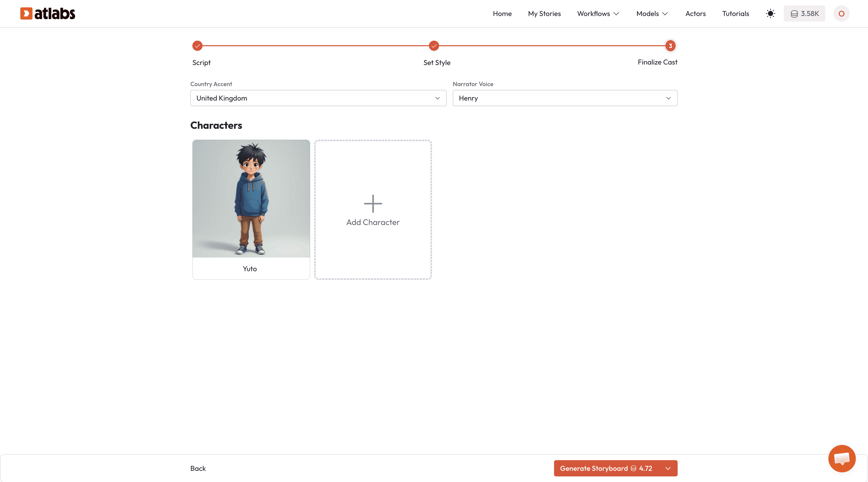Expand the Workflows menu
Image resolution: width=868 pixels, height=482 pixels.
pyautogui.click(x=598, y=13)
